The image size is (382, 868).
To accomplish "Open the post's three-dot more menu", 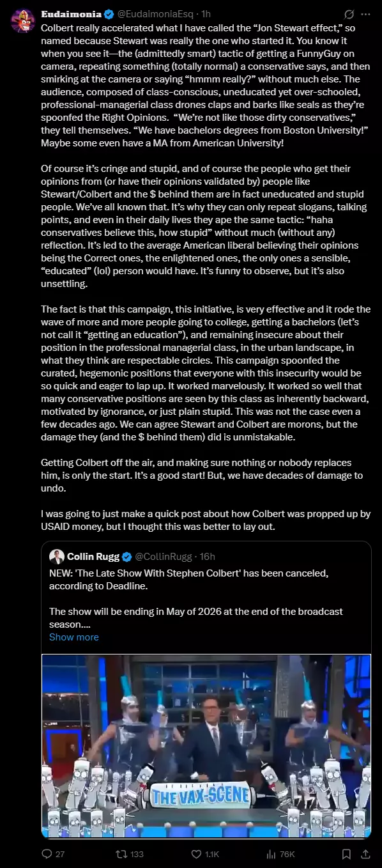I will pyautogui.click(x=366, y=13).
